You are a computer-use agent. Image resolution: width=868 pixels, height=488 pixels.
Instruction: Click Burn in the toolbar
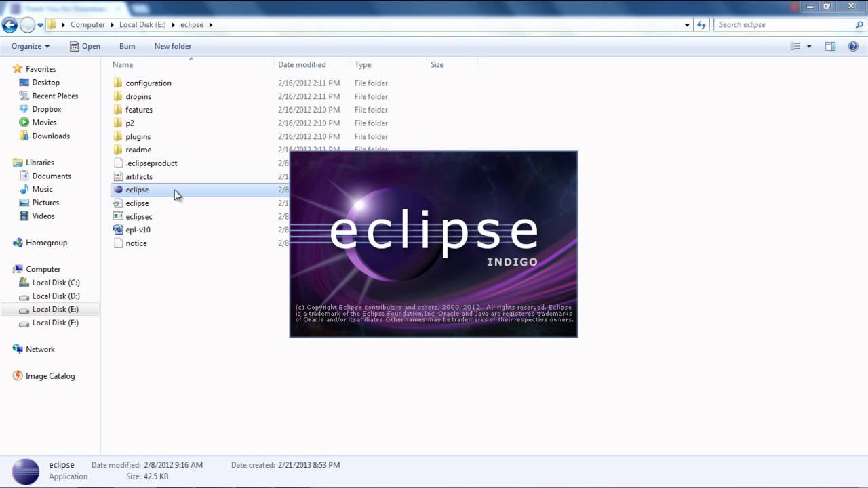pos(127,46)
